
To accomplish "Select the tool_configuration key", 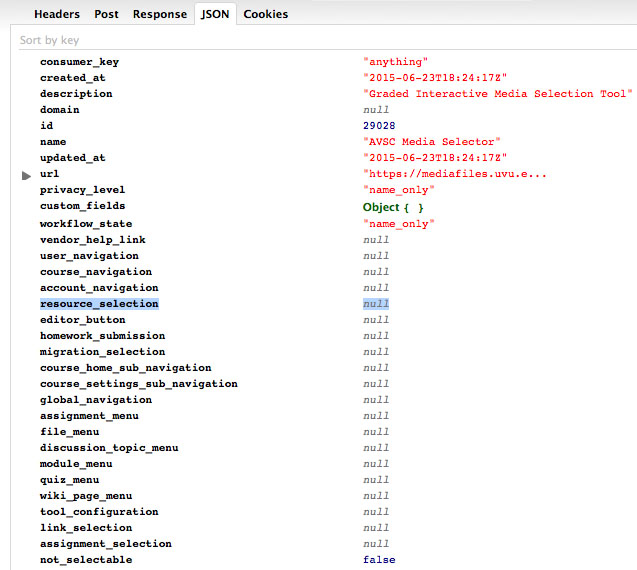I will pos(99,512).
